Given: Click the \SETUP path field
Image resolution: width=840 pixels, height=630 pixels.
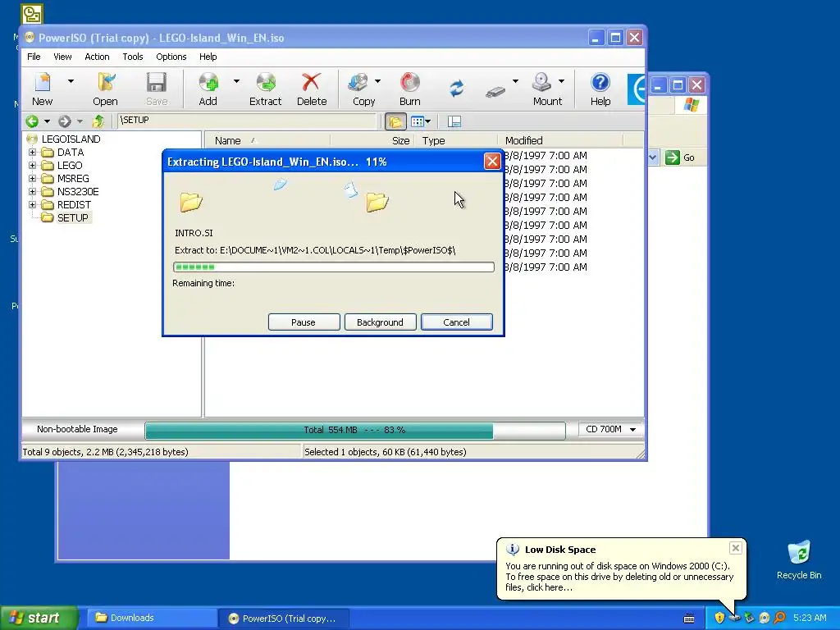Looking at the screenshot, I should pyautogui.click(x=247, y=121).
